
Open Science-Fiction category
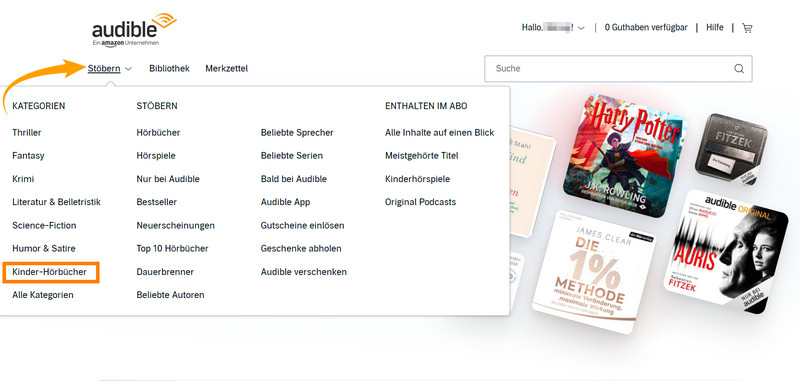point(44,225)
